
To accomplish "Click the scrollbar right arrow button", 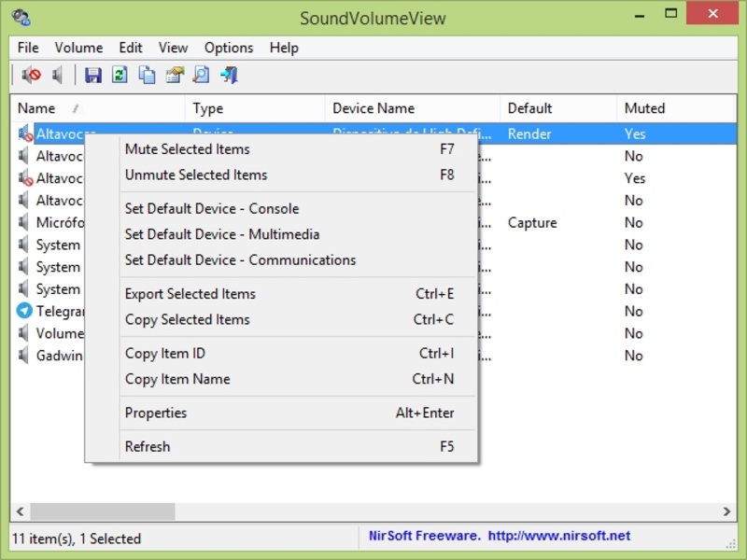I will [727, 511].
